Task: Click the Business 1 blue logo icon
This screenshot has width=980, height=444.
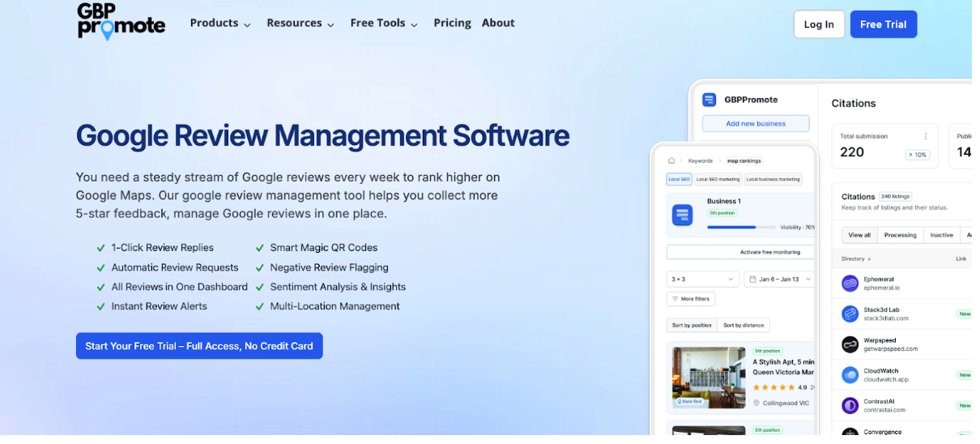Action: coord(683,215)
